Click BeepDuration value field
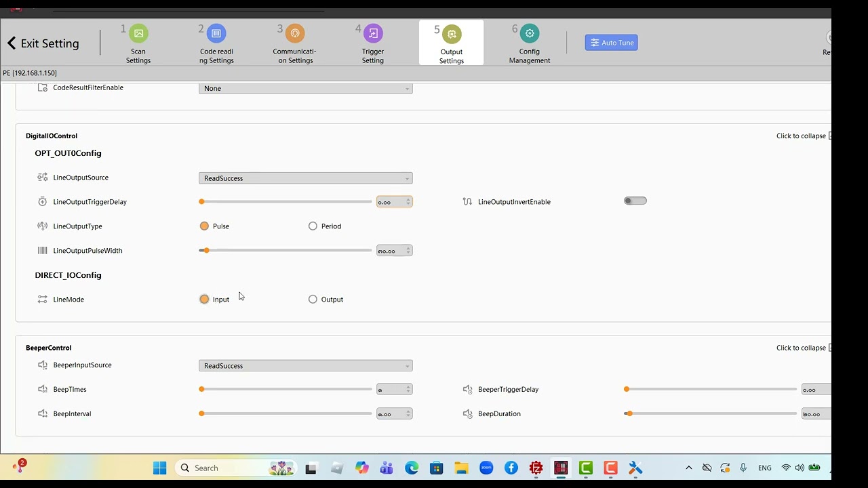This screenshot has width=868, height=488. pyautogui.click(x=816, y=414)
